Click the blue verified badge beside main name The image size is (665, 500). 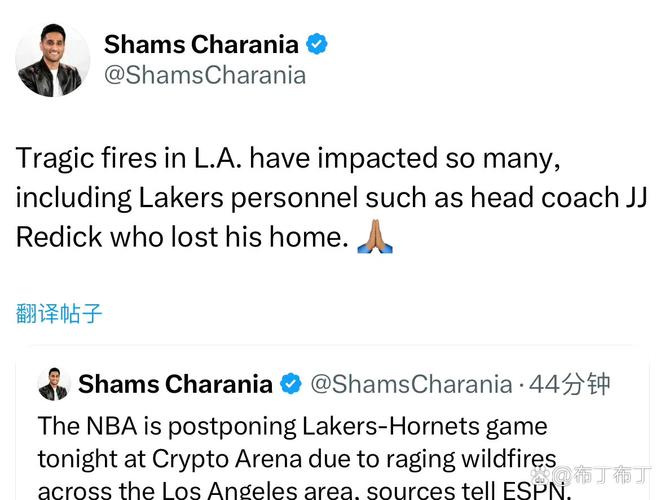click(x=317, y=44)
